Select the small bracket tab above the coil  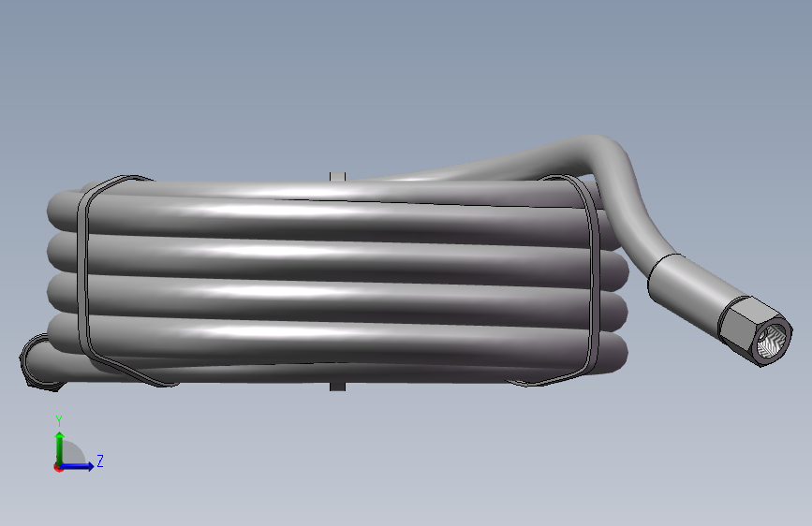pos(337,177)
